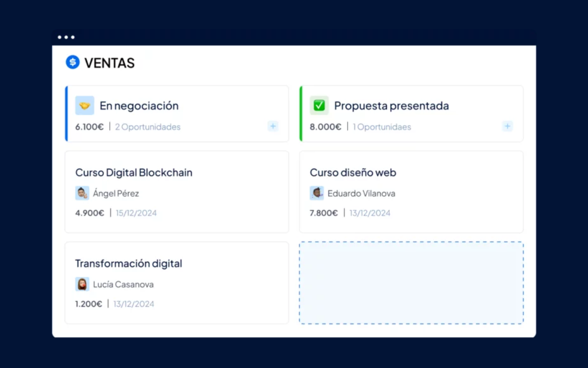Screen dimensions: 588x368
Task: Click Ángel Pérez's avatar
Action: 82,193
